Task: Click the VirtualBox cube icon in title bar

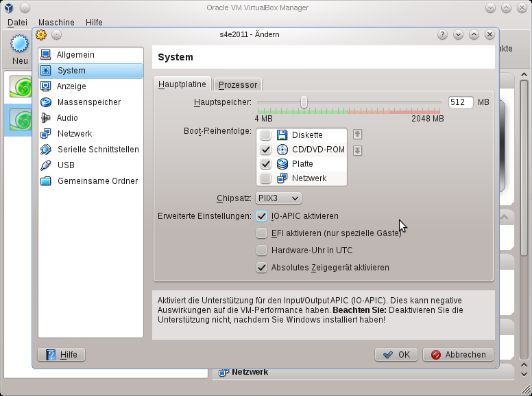Action: [9, 8]
